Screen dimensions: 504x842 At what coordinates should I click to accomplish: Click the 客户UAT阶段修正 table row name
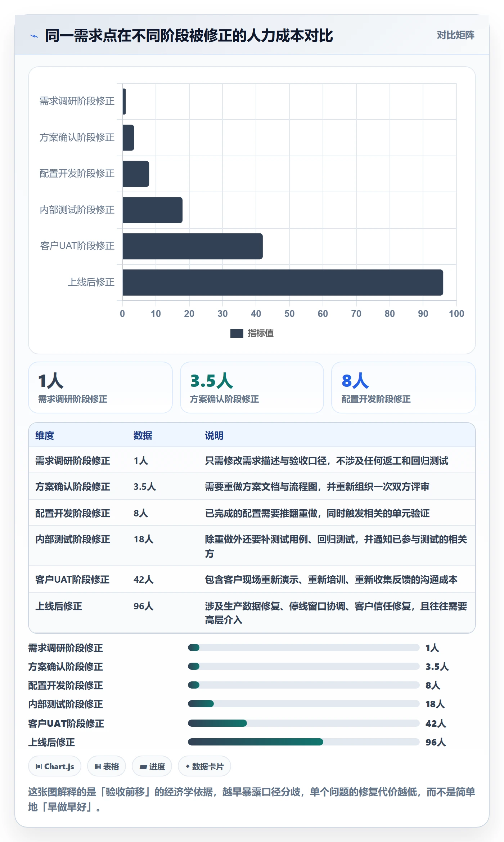click(x=72, y=579)
